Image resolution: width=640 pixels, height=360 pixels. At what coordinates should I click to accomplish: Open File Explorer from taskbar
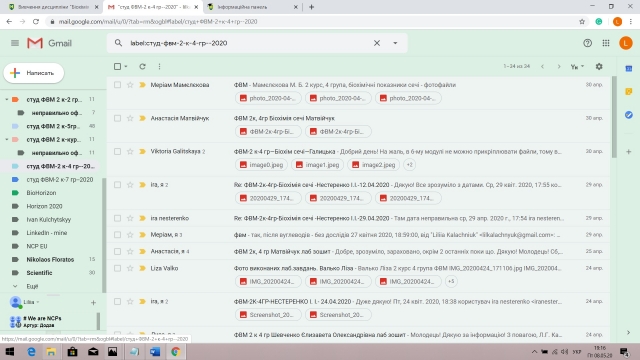51,351
